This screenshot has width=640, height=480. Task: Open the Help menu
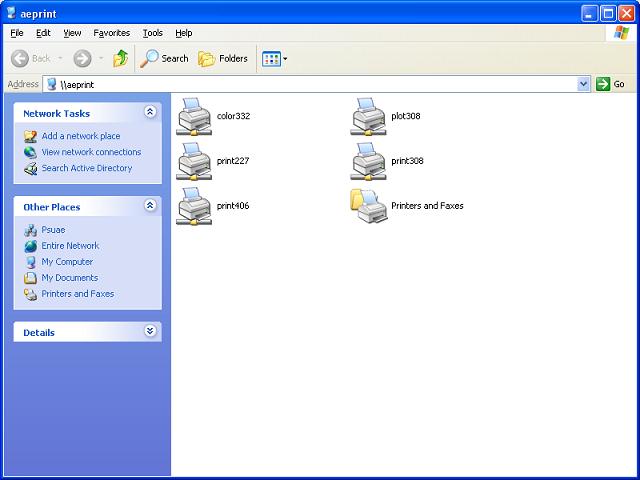tap(184, 33)
